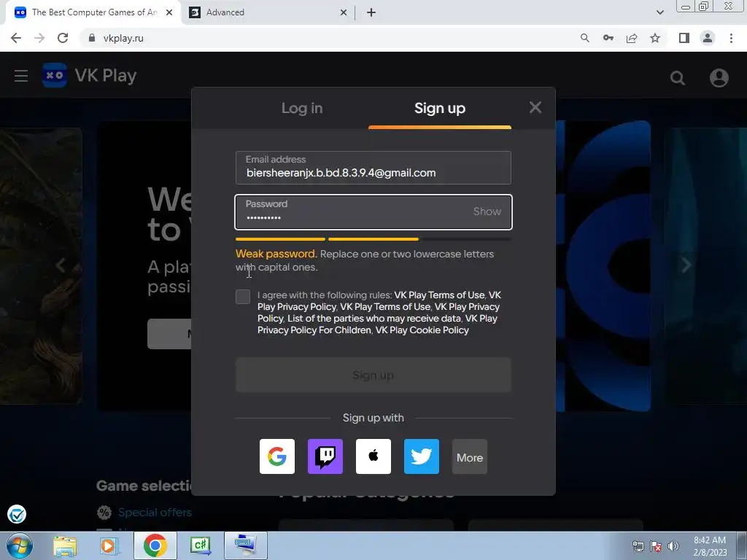This screenshot has height=560, width=747.
Task: Open the C# app in taskbar
Action: pos(200,545)
